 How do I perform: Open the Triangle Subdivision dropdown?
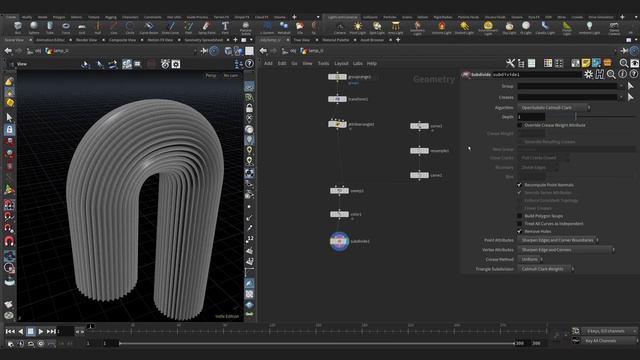pyautogui.click(x=546, y=269)
